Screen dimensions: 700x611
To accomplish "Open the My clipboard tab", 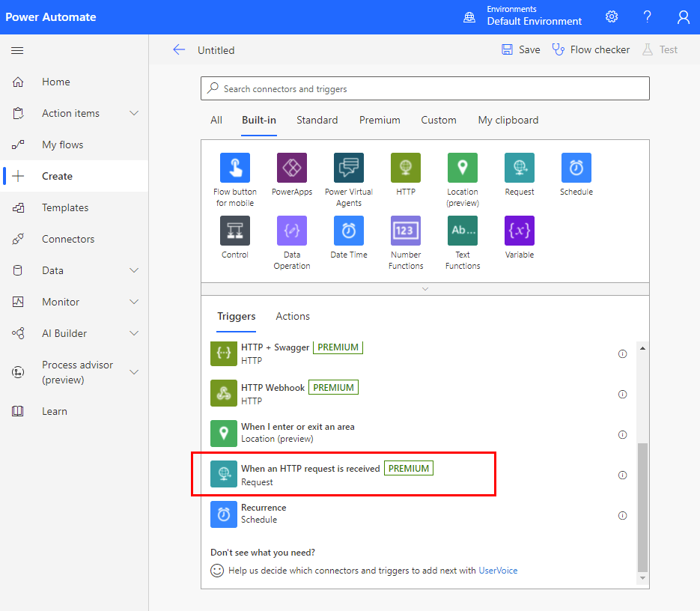I will (508, 120).
